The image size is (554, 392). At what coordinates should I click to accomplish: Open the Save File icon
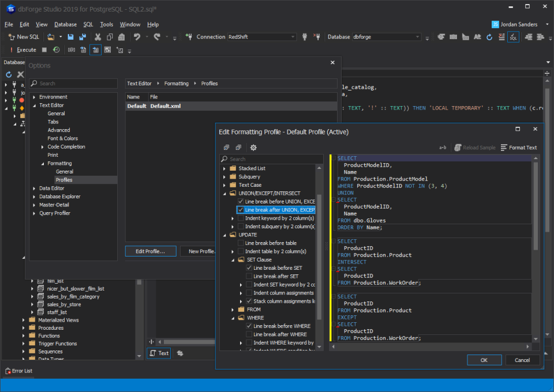tap(69, 36)
